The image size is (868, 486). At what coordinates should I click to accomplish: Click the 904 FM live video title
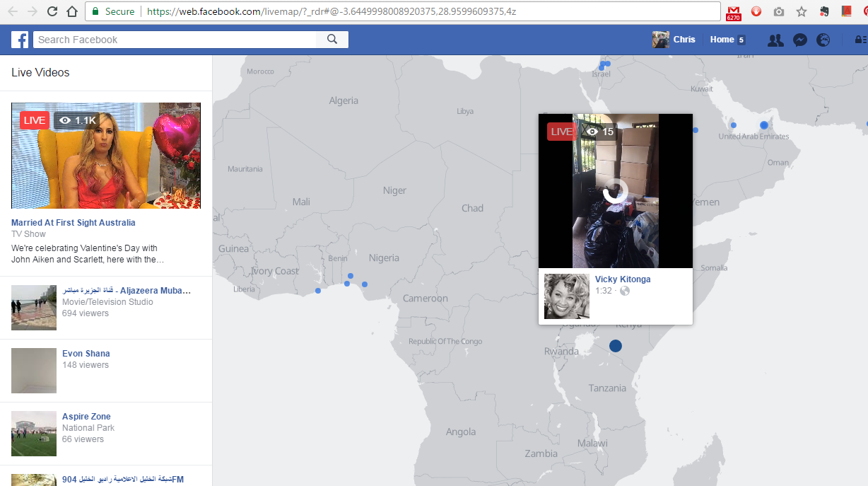[123, 480]
